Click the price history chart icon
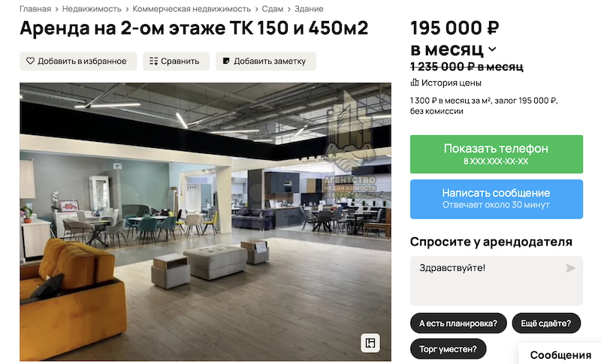The width and height of the screenshot is (601, 364). (x=415, y=83)
